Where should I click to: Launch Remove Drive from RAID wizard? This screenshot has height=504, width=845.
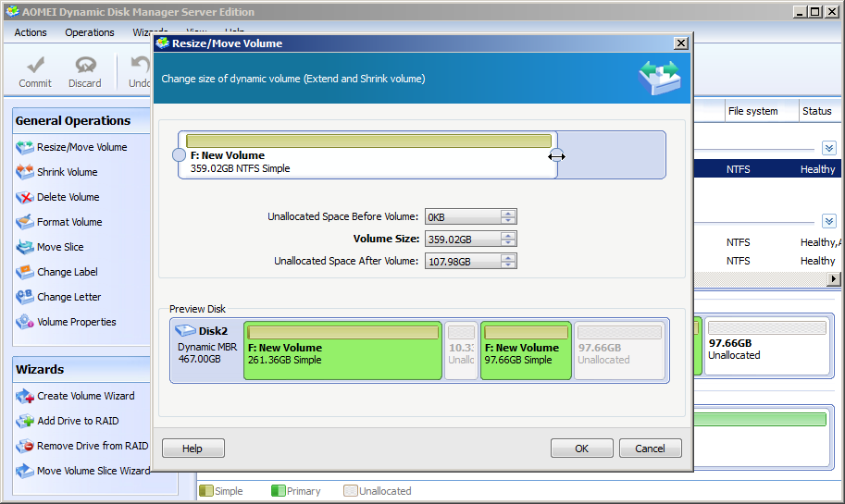coord(82,446)
